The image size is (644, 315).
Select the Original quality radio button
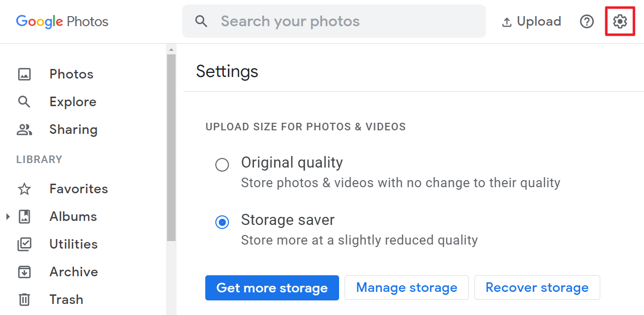tap(222, 165)
